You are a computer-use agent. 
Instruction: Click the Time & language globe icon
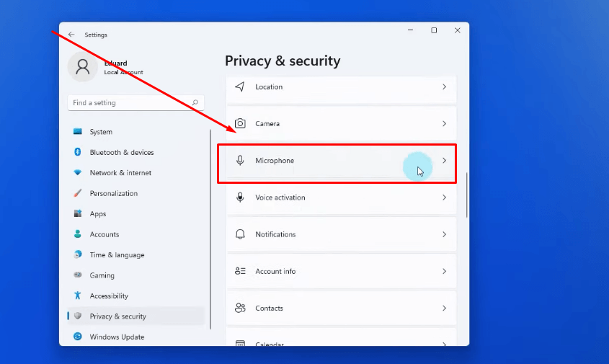point(78,254)
